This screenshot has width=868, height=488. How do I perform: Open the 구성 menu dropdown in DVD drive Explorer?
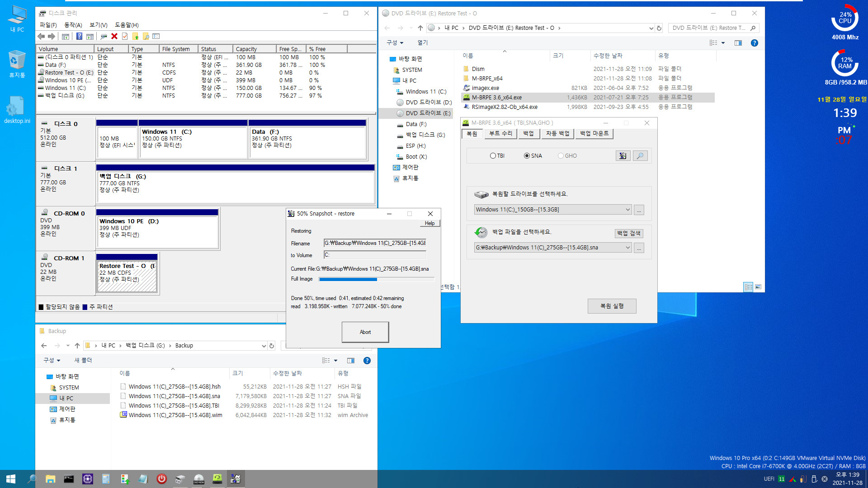click(395, 43)
